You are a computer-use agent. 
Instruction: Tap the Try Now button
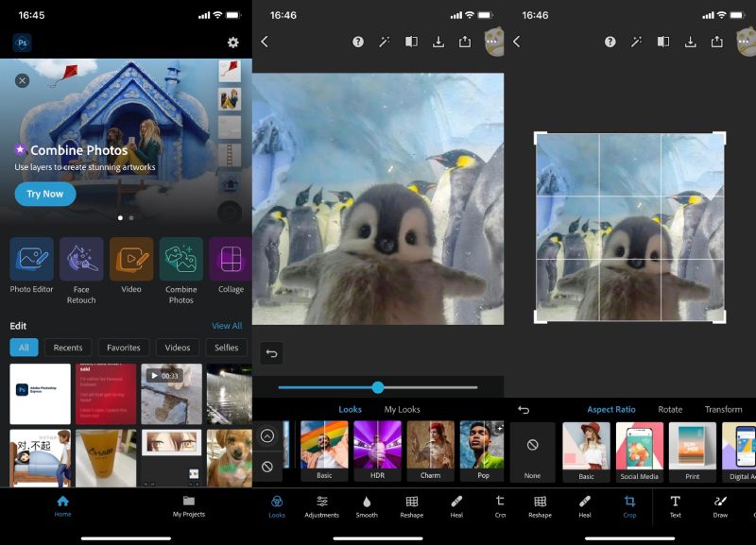(45, 194)
